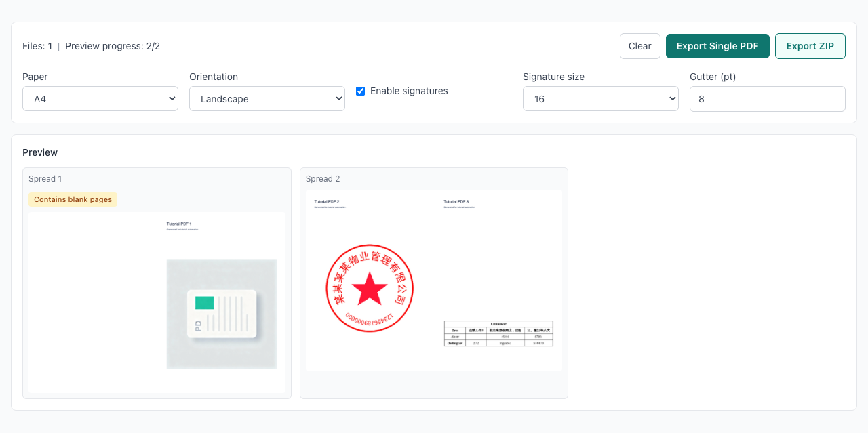Open the Orientation dropdown showing Landscape

267,98
